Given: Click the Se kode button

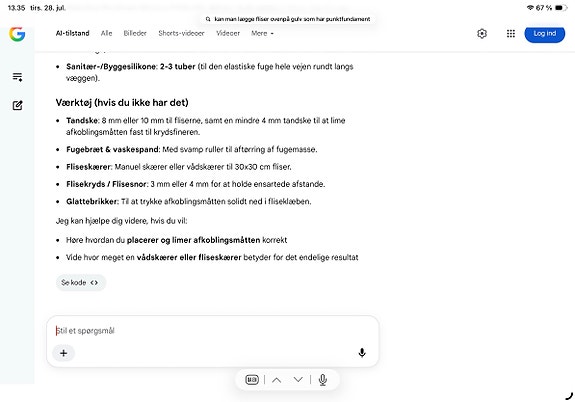Looking at the screenshot, I should [81, 282].
